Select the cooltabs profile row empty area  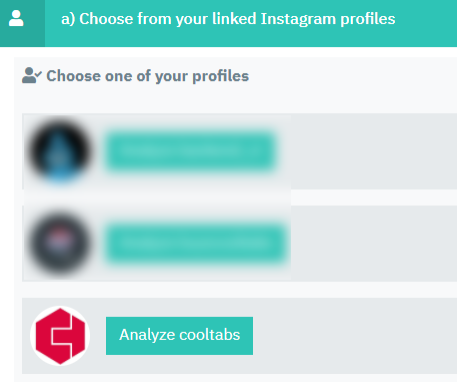pos(355,336)
